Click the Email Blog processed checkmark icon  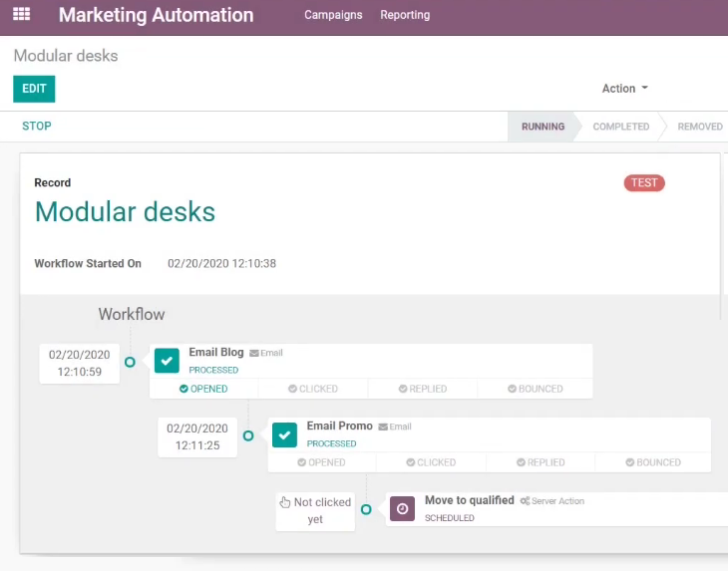167,361
